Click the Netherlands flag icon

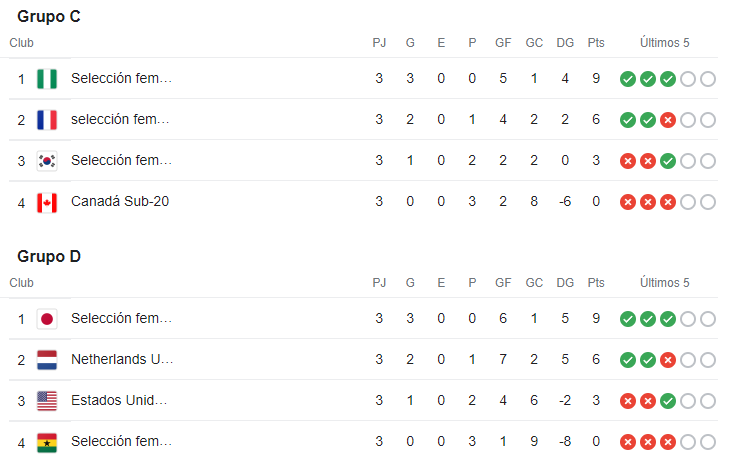tap(47, 360)
